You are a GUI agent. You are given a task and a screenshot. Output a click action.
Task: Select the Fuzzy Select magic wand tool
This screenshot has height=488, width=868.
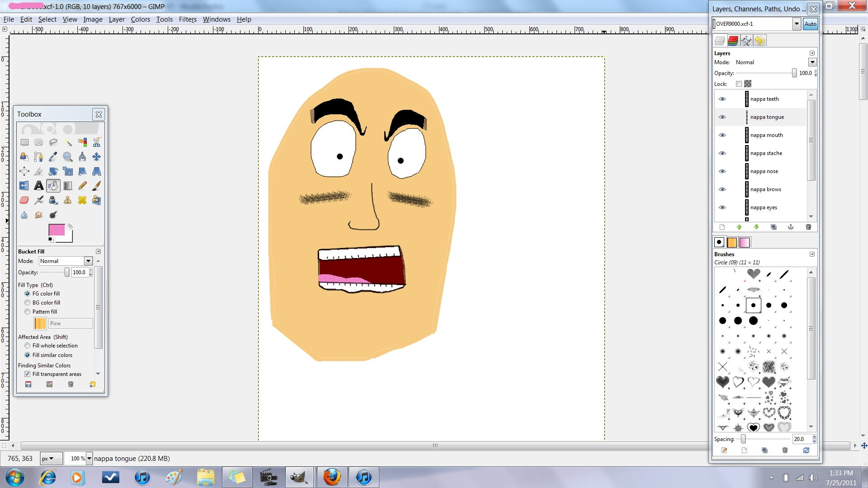[x=68, y=142]
